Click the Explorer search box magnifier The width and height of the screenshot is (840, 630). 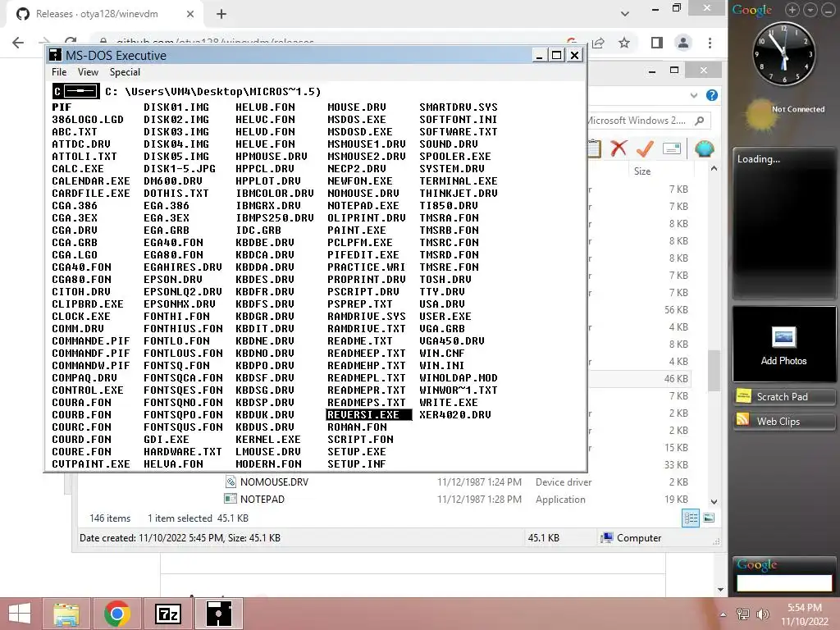[x=699, y=121]
